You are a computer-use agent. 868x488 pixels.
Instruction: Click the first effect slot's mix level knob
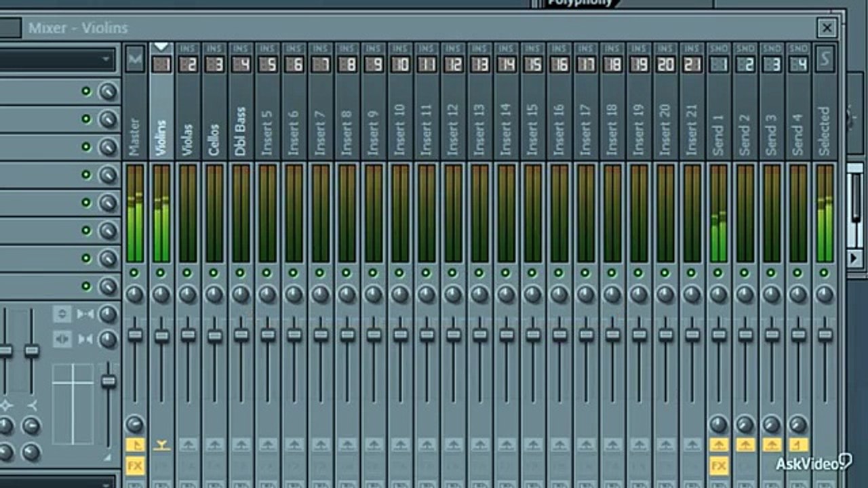(x=108, y=91)
